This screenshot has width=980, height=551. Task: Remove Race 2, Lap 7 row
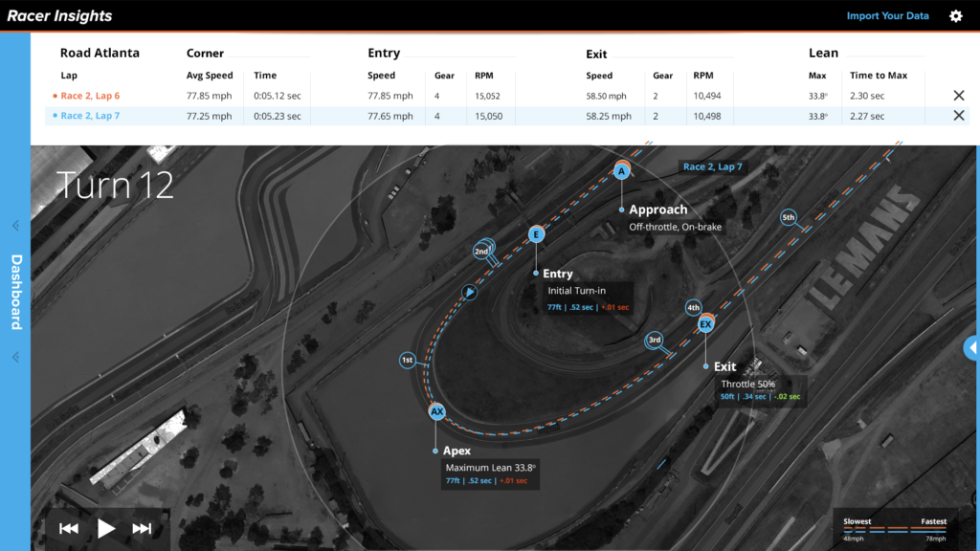pos(958,116)
